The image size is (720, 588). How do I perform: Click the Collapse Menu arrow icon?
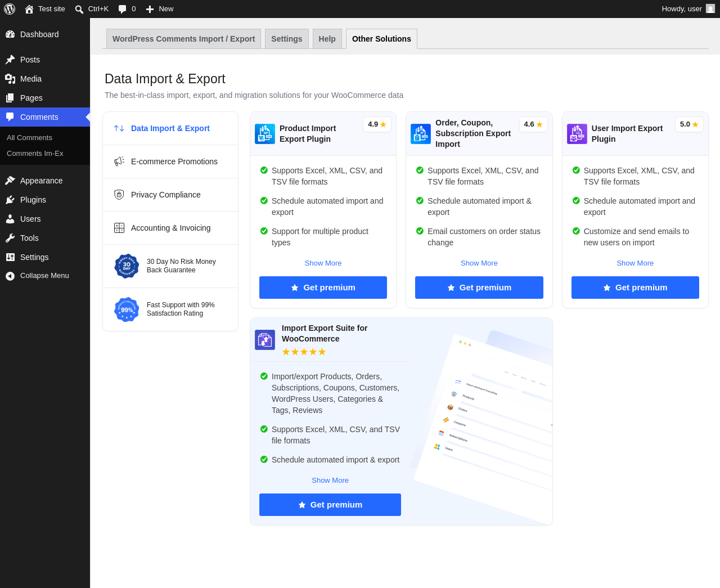pyautogui.click(x=10, y=276)
